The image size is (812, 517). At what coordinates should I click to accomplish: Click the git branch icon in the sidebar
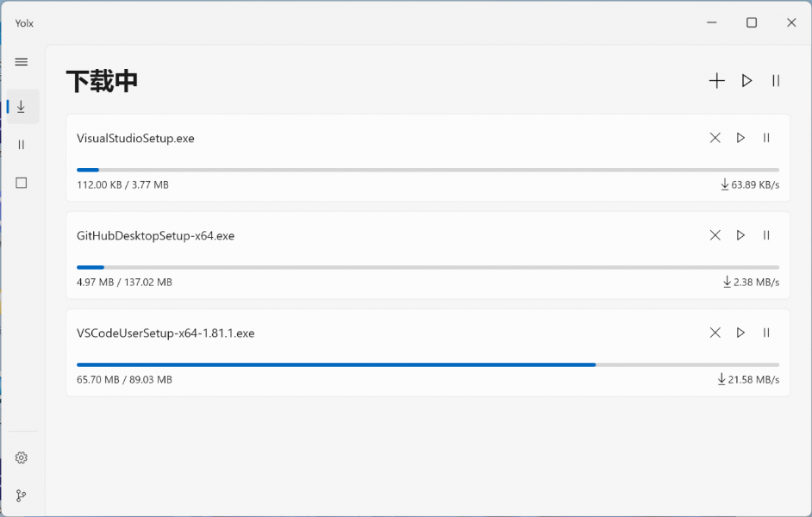[21, 495]
